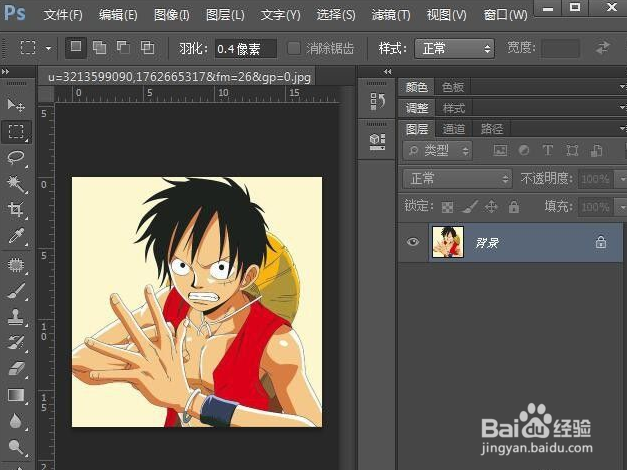Expand the toolbox with double arrows
Screen dimensions: 627x470
click(x=5, y=72)
